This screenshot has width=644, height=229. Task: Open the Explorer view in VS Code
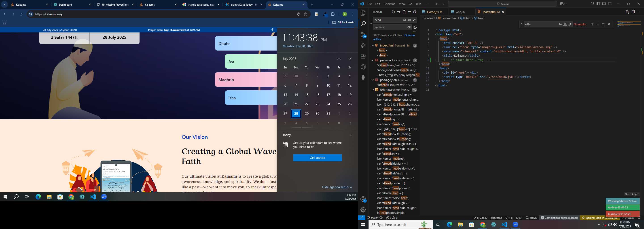click(363, 13)
